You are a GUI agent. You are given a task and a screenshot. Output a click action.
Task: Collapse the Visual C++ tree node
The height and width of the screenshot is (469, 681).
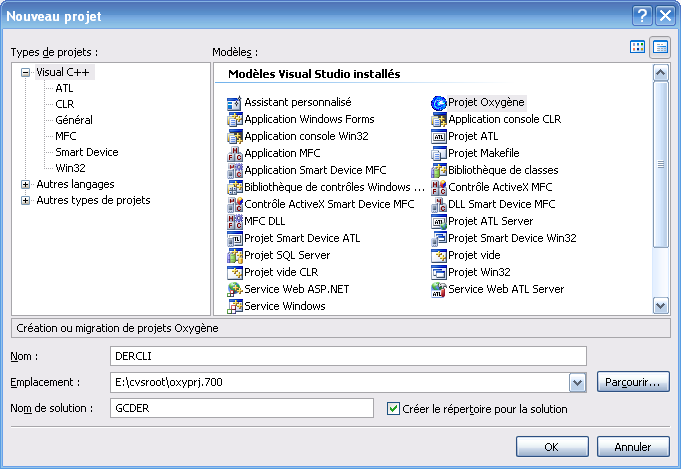(26, 73)
